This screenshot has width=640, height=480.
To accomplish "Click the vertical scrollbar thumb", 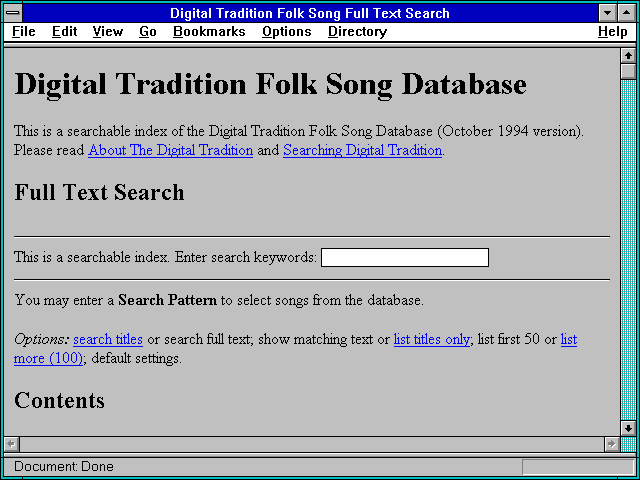I will [x=628, y=71].
